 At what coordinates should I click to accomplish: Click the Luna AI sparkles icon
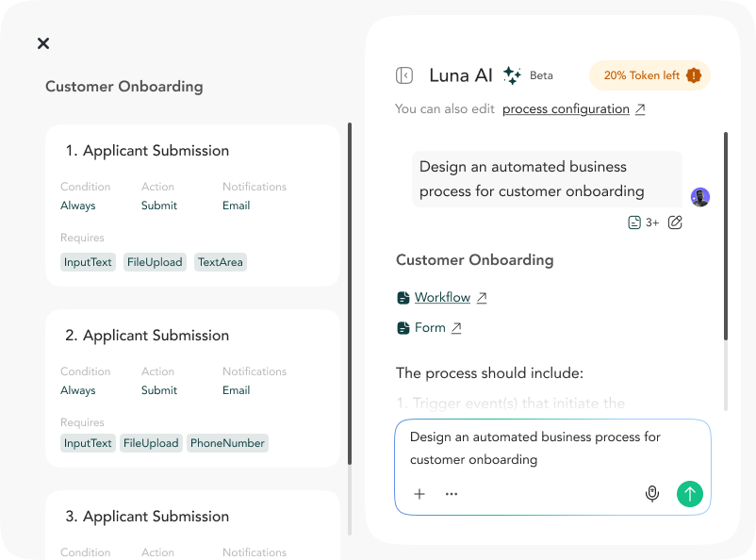click(510, 74)
